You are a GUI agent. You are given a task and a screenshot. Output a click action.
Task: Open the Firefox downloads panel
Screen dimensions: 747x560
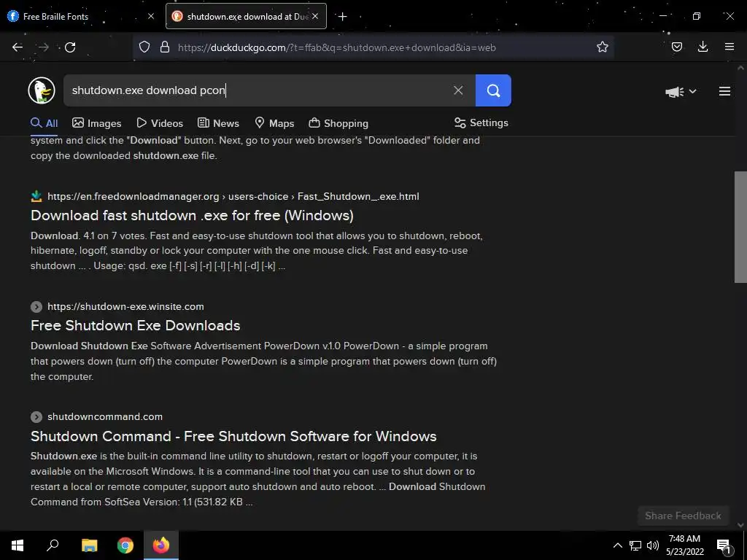pos(703,47)
